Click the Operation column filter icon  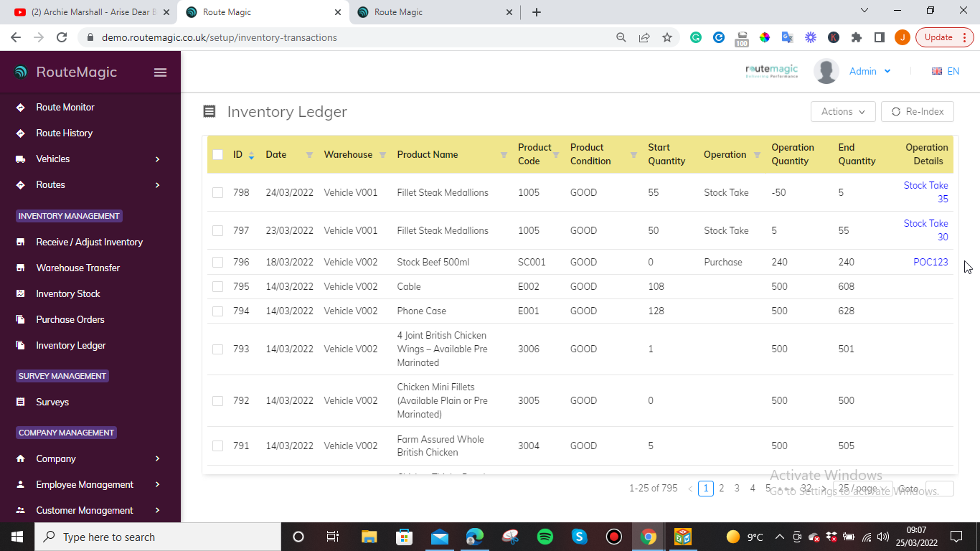point(757,155)
